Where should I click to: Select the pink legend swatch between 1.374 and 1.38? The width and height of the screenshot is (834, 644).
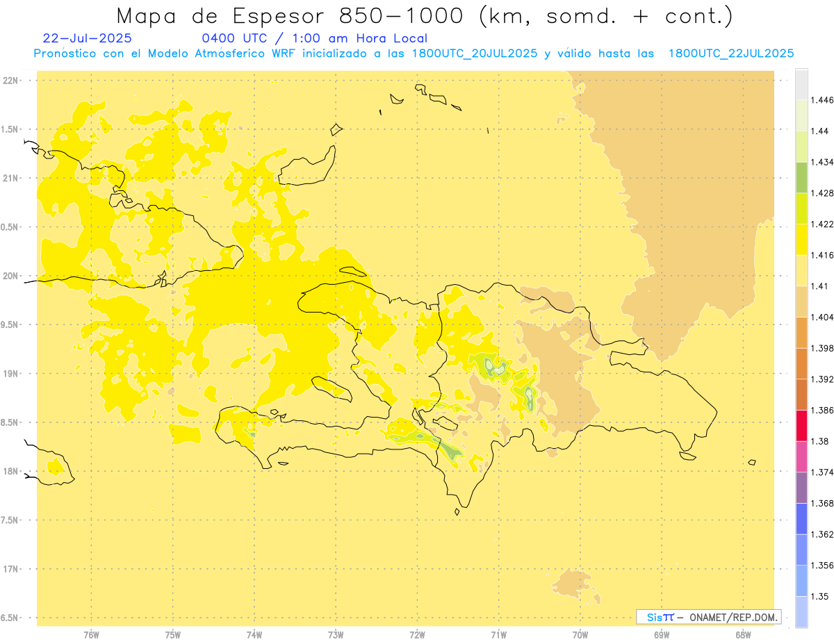[801, 456]
